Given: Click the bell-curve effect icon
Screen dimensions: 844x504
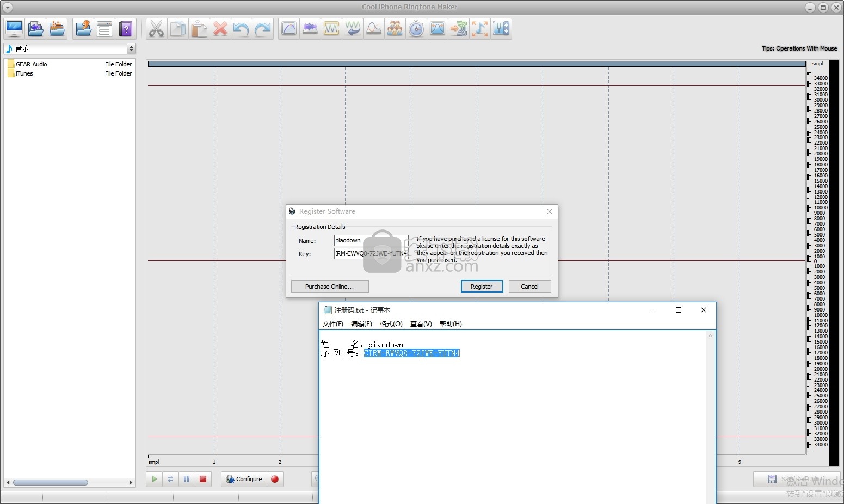Looking at the screenshot, I should [374, 28].
